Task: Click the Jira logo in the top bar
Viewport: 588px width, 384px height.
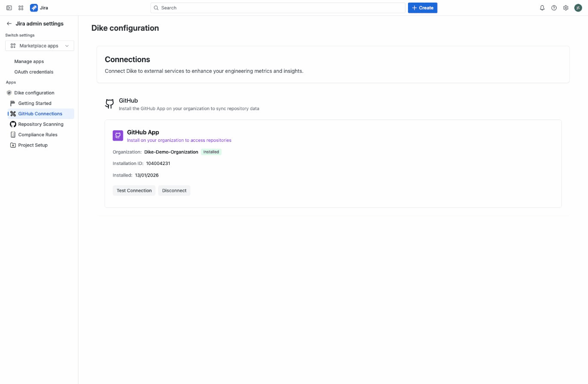Action: (34, 8)
